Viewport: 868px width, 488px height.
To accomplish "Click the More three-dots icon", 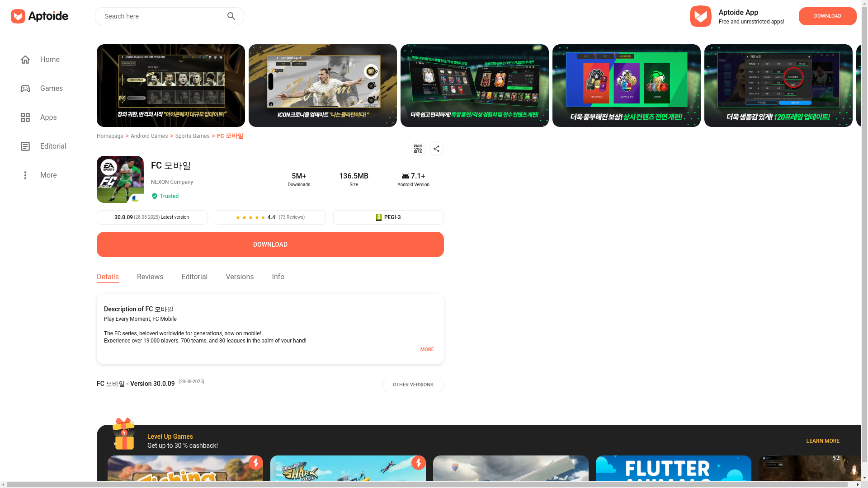I will 25,175.
